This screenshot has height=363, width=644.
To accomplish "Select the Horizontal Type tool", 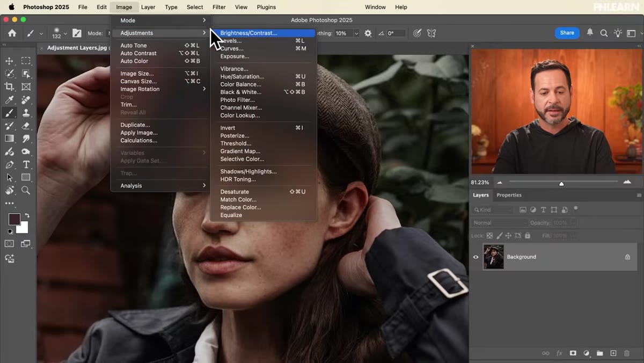I will [26, 164].
